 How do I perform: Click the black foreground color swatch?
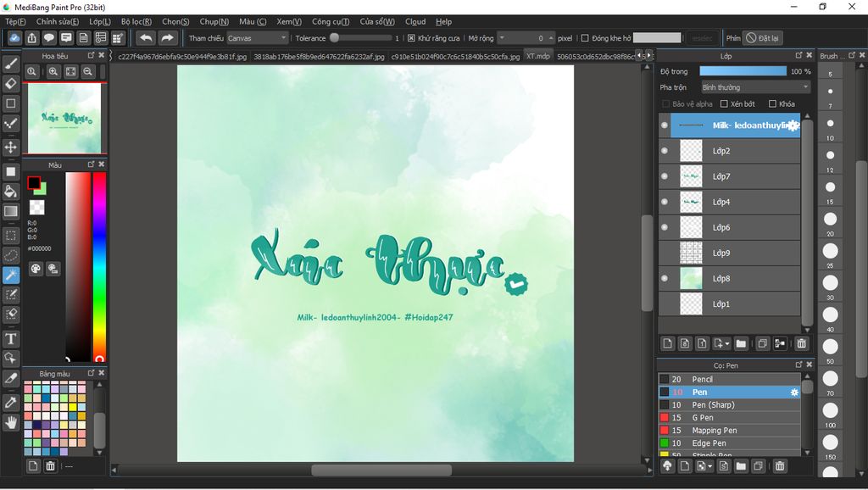point(34,183)
